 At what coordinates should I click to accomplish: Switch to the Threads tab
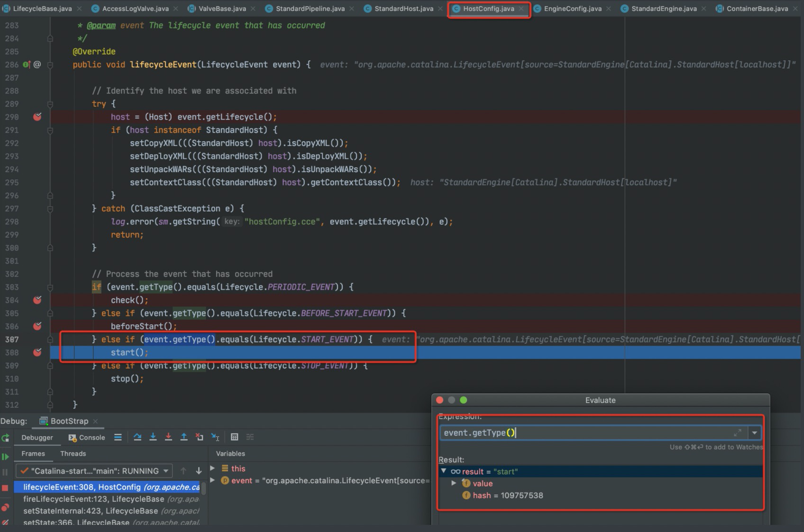(73, 453)
